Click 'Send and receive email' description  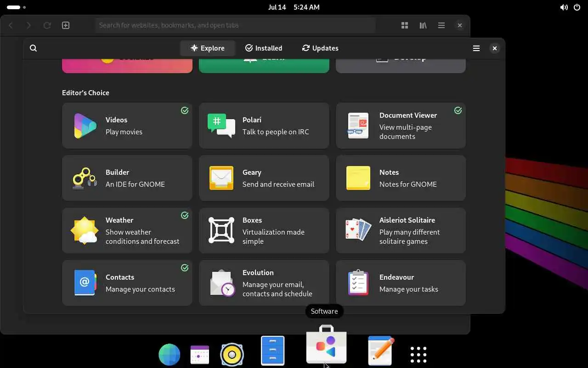278,184
